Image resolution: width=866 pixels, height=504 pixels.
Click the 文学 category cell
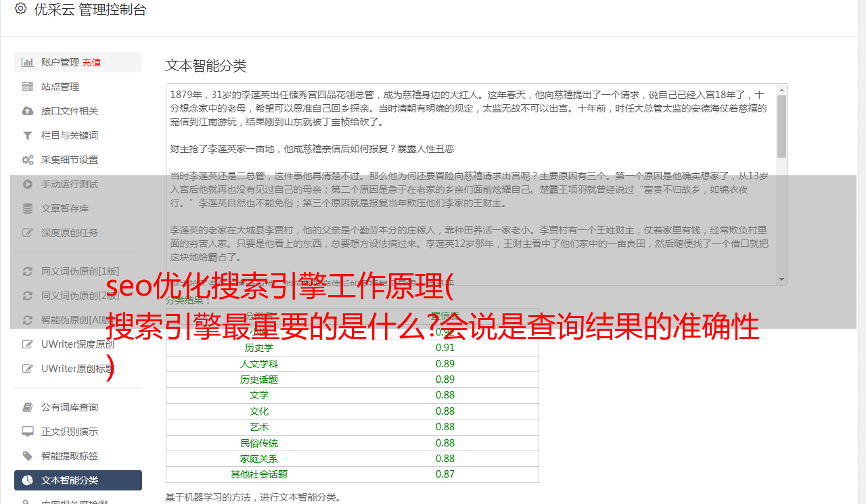[259, 395]
